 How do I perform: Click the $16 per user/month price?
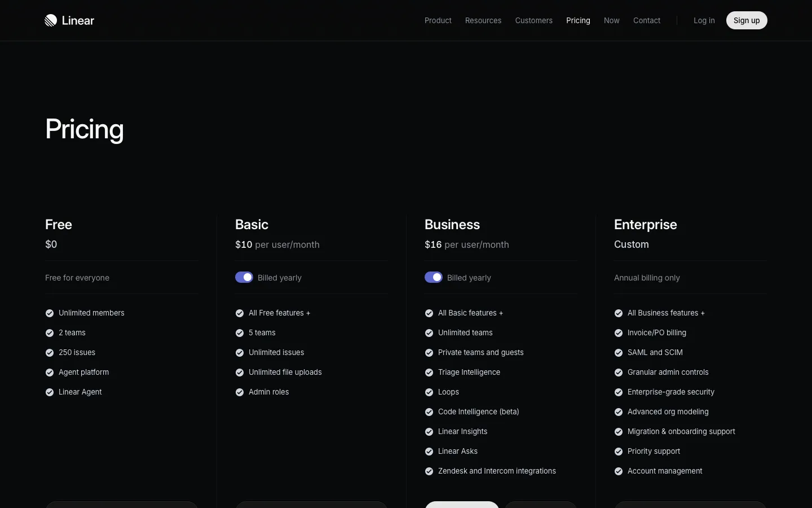467,244
